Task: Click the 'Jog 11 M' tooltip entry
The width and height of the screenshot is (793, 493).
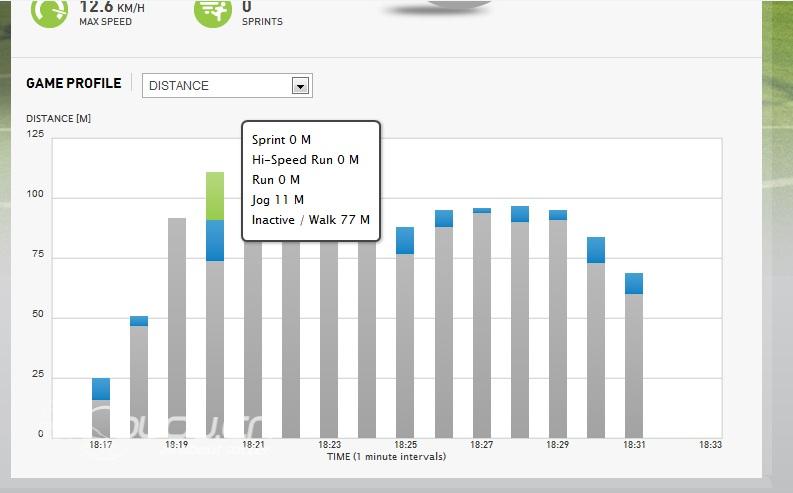Action: coord(278,200)
